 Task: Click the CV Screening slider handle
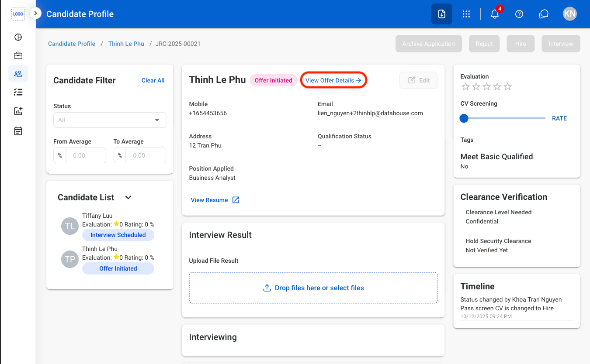point(464,118)
